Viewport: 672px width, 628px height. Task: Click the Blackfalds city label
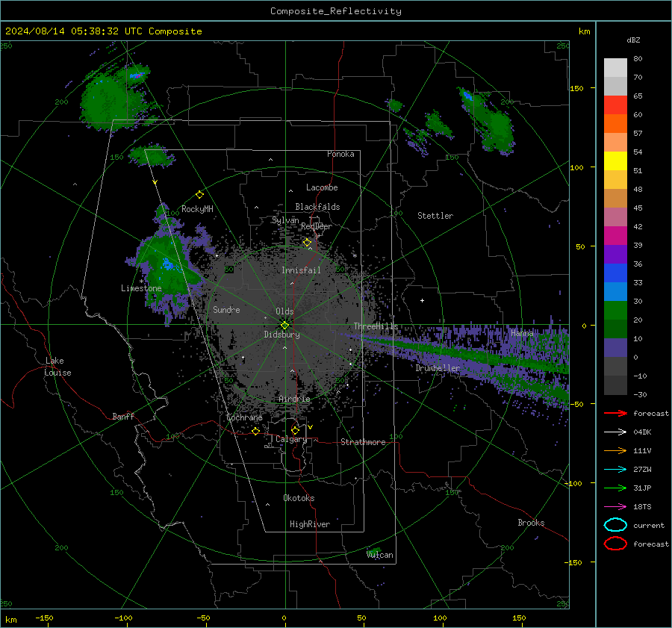pos(317,207)
